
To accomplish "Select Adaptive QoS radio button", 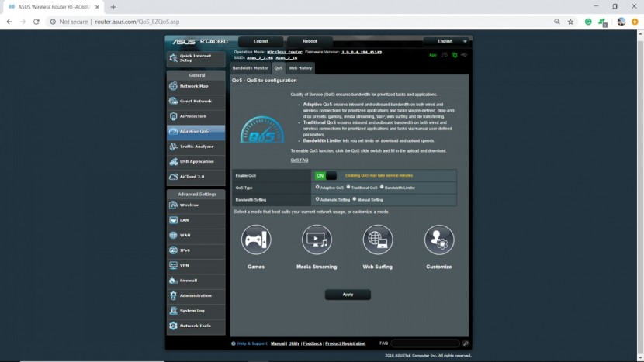I will pyautogui.click(x=317, y=187).
